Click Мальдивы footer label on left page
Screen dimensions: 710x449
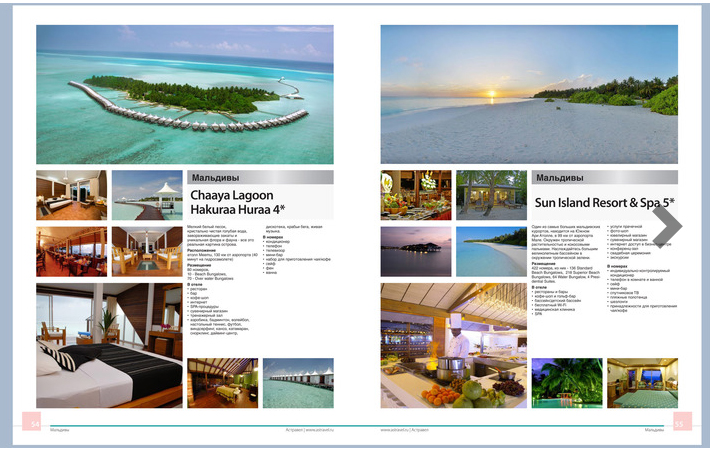[x=59, y=430]
